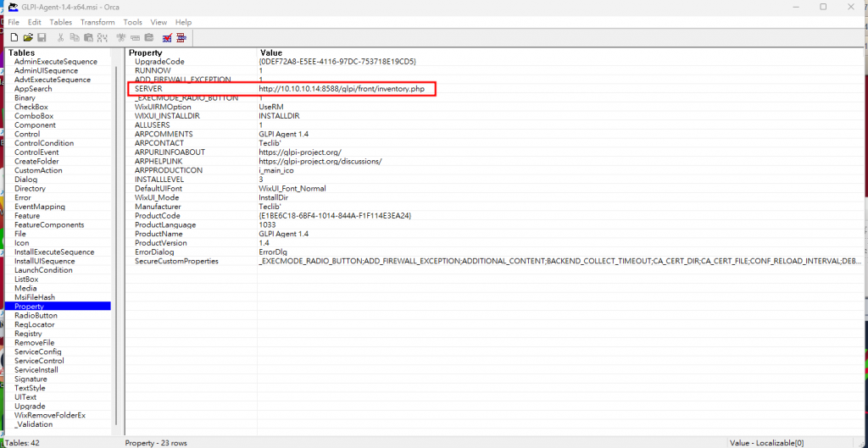Select the Binary table
Image resolution: width=868 pixels, height=448 pixels.
pyautogui.click(x=25, y=98)
